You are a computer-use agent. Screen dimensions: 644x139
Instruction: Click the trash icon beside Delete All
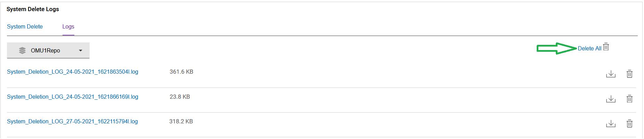[606, 47]
